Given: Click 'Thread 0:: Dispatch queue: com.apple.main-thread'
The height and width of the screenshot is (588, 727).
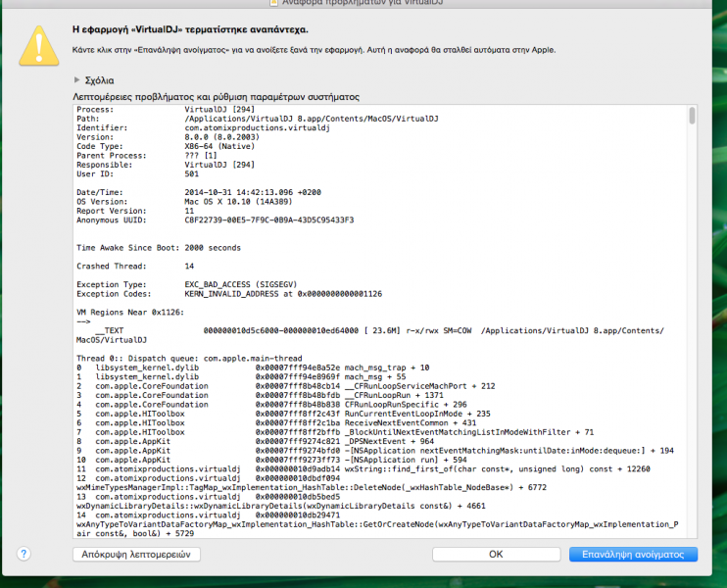Looking at the screenshot, I should coord(189,358).
